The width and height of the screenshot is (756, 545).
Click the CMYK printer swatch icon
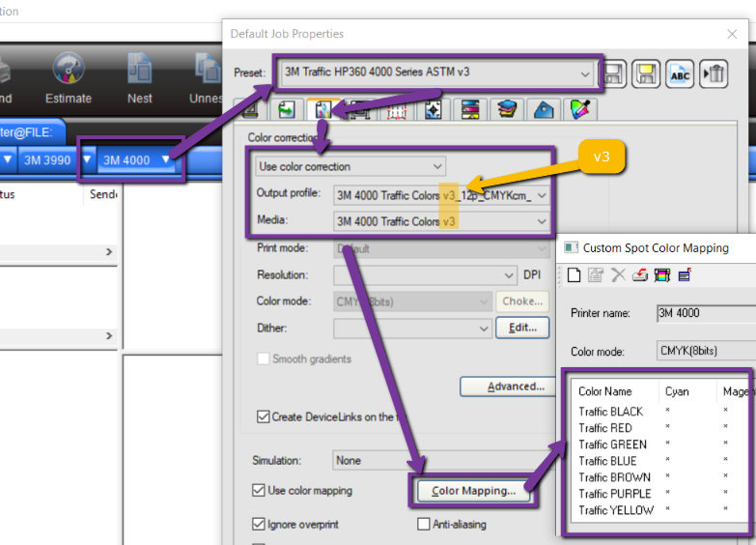pos(662,275)
